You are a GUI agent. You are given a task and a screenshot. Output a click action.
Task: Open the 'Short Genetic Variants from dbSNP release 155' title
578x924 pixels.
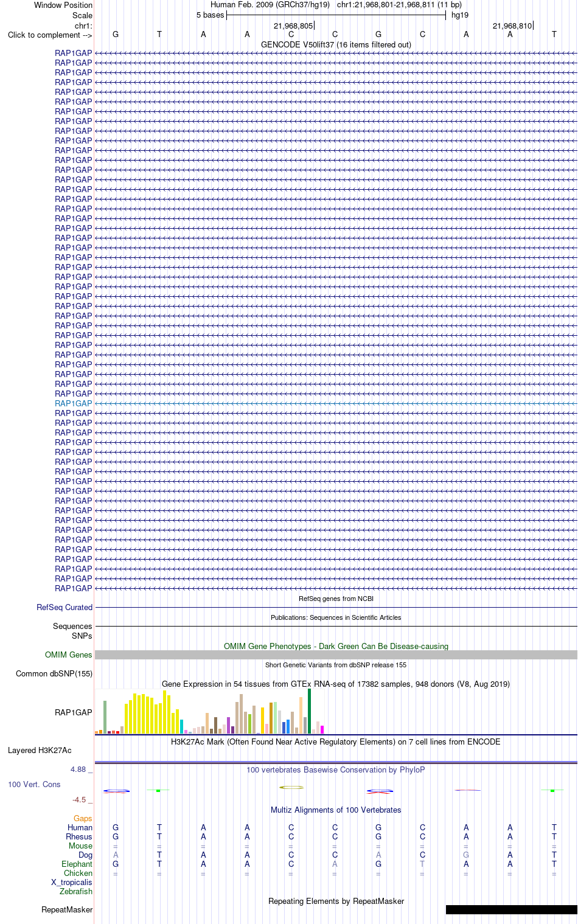[336, 665]
